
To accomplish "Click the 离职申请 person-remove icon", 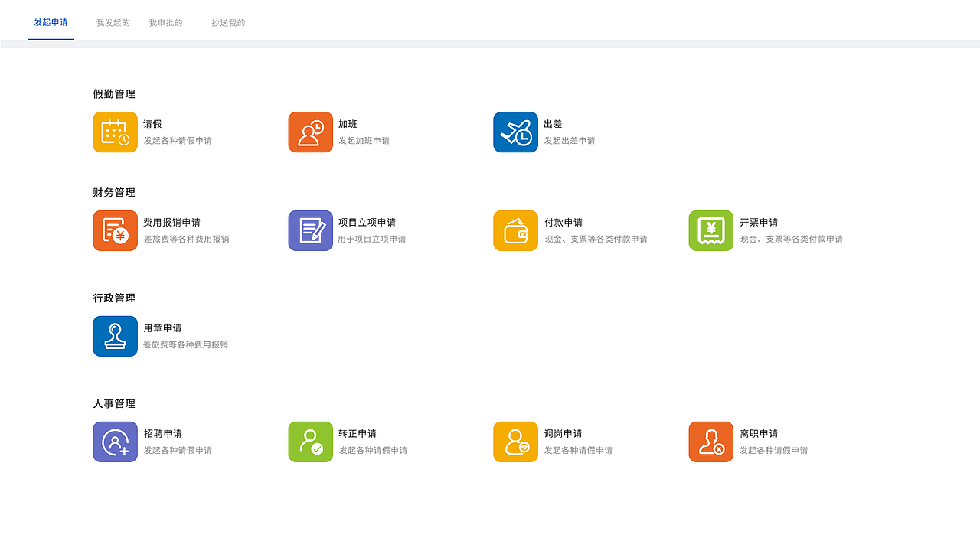I will [x=711, y=442].
